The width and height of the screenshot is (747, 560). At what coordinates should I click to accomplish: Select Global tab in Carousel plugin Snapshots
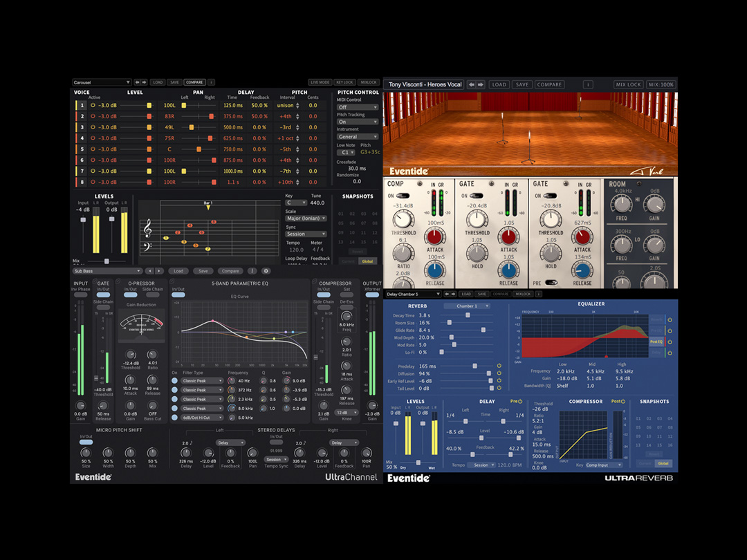click(x=367, y=261)
